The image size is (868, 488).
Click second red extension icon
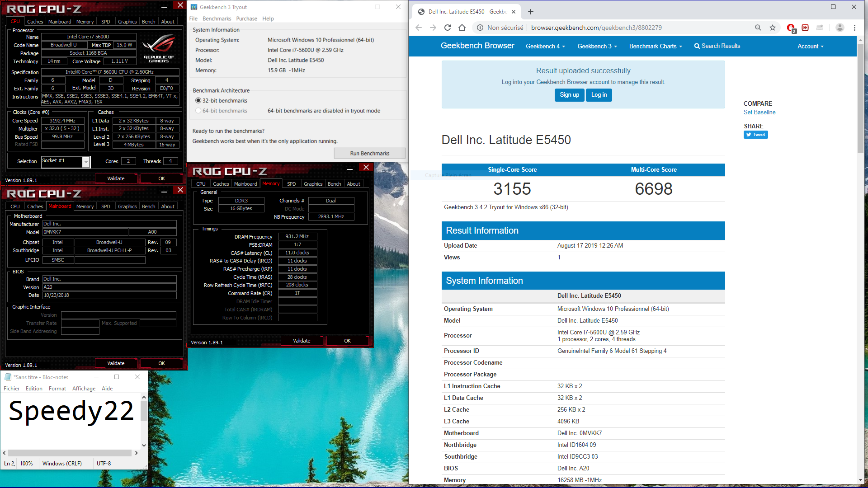coord(805,28)
